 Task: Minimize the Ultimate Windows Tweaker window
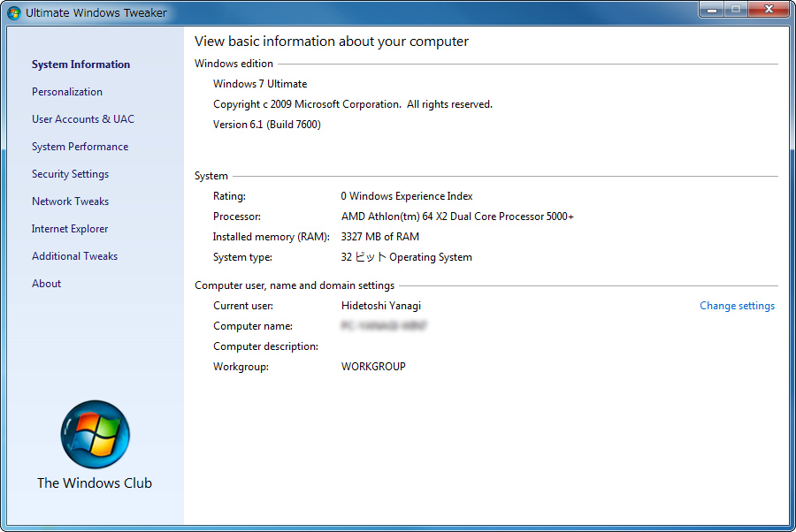pyautogui.click(x=712, y=10)
